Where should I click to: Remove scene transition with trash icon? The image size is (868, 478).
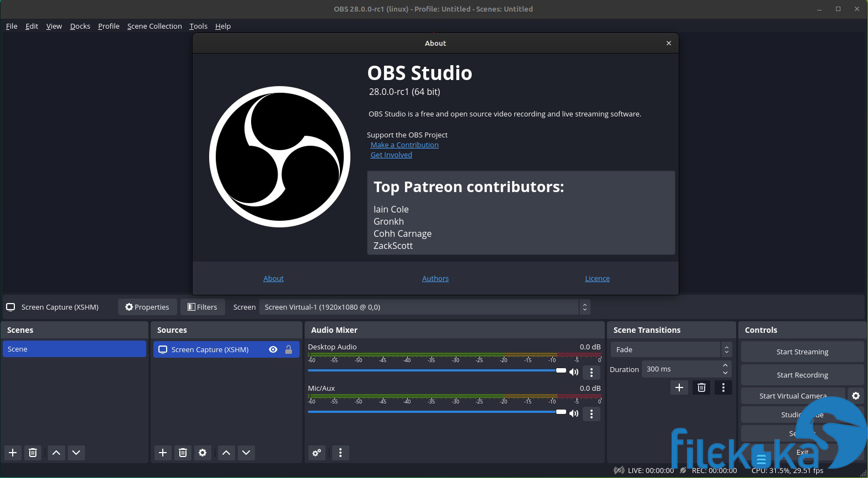pos(701,387)
